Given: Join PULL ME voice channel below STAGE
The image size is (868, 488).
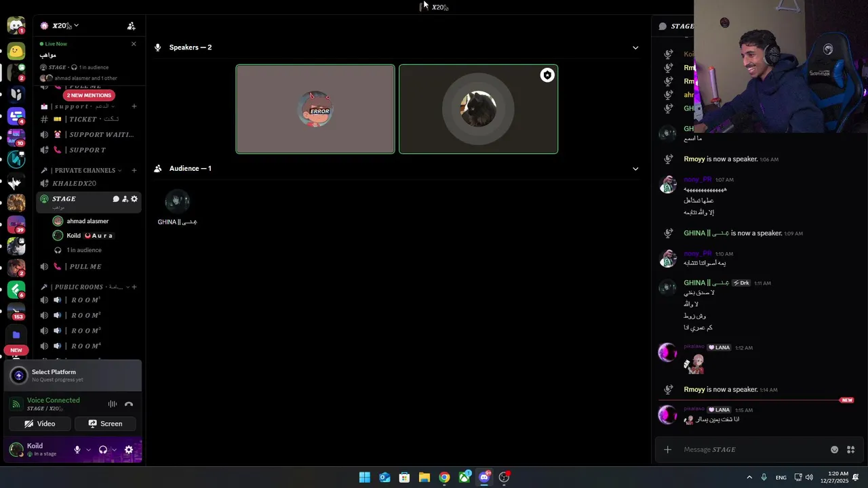Looking at the screenshot, I should click(88, 266).
